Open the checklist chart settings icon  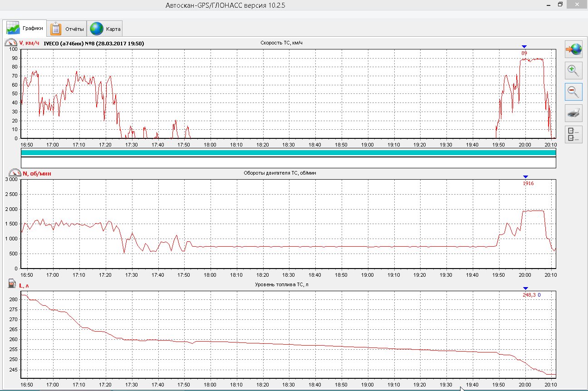tap(573, 134)
